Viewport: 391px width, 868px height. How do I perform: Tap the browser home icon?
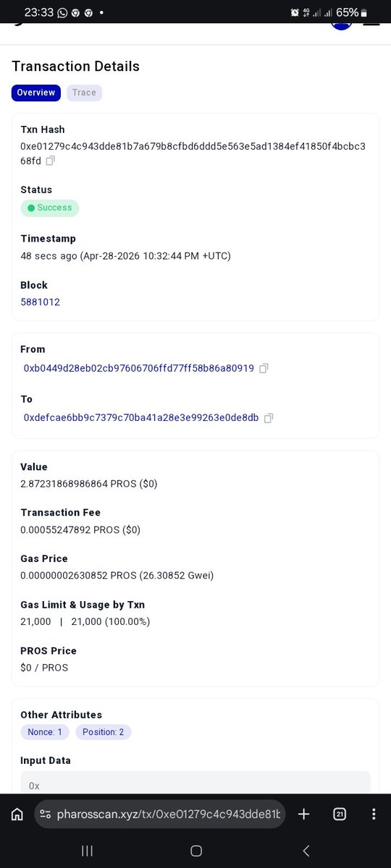click(x=17, y=814)
